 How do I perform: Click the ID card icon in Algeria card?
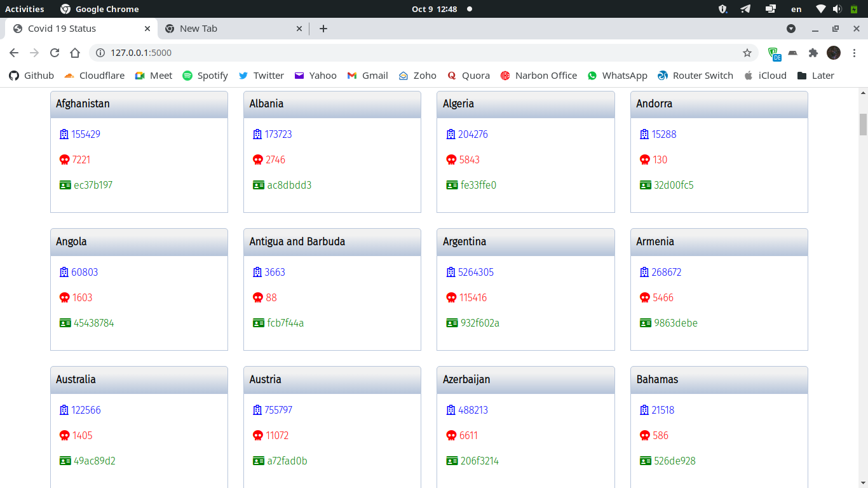tap(452, 185)
